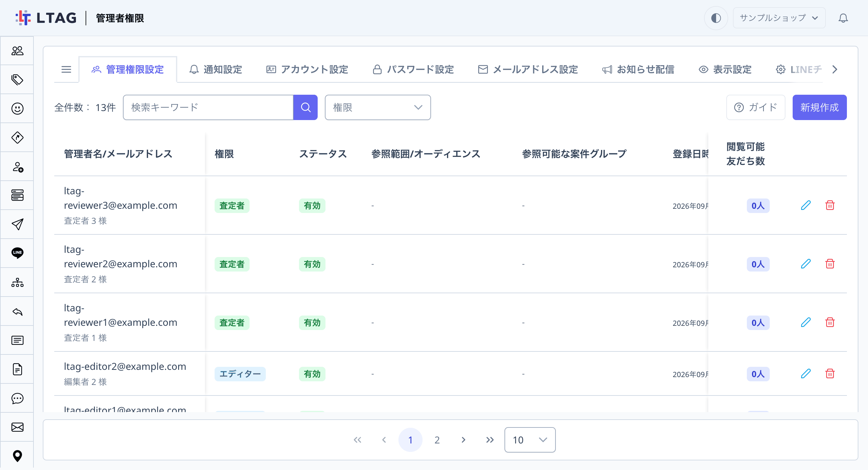Open the friends list sidebar icon
Viewport: 868px width, 470px height.
[17, 51]
